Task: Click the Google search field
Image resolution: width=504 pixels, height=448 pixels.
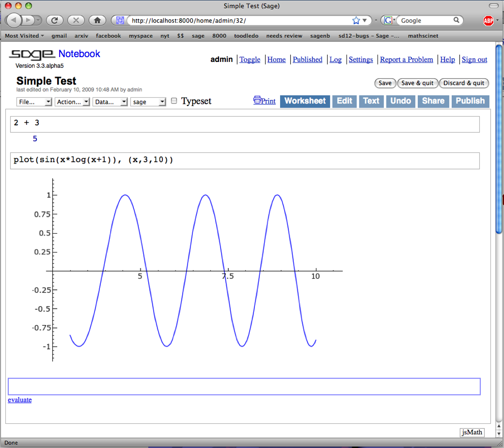Action: coord(426,21)
